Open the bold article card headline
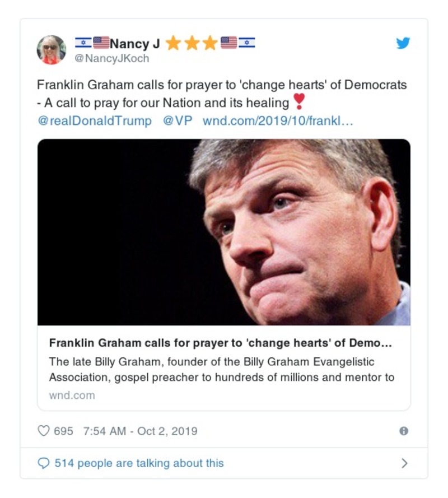 coord(220,343)
